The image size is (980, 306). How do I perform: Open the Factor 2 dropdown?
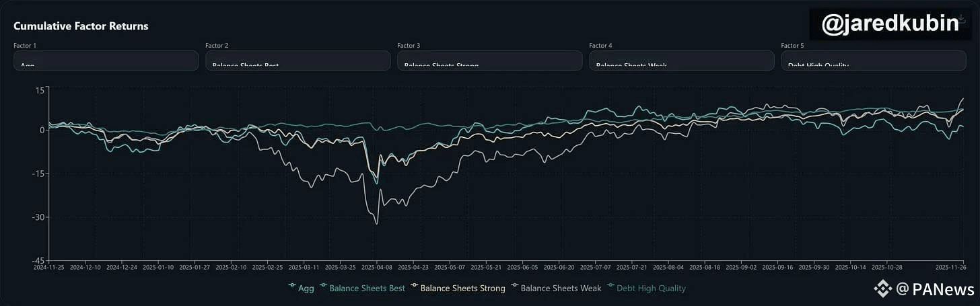tap(297, 61)
